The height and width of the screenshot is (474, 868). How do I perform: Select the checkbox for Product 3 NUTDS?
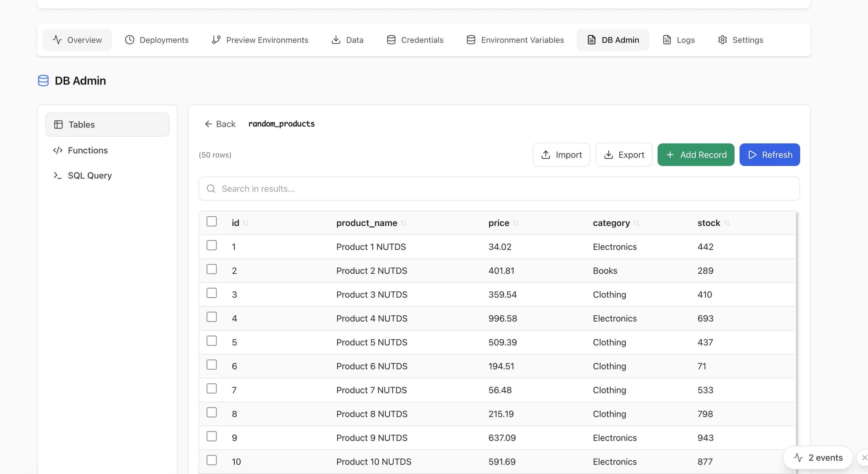coord(211,293)
